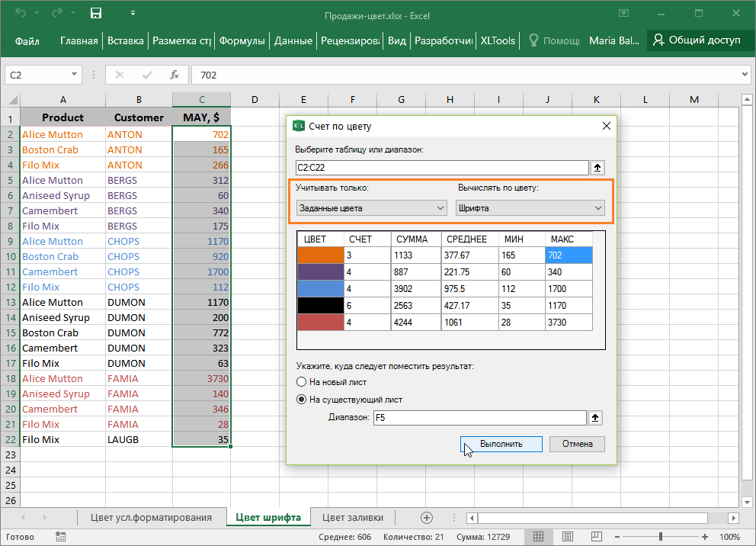
Task: Click the range selector icon beside Диапазон F5
Action: [596, 417]
